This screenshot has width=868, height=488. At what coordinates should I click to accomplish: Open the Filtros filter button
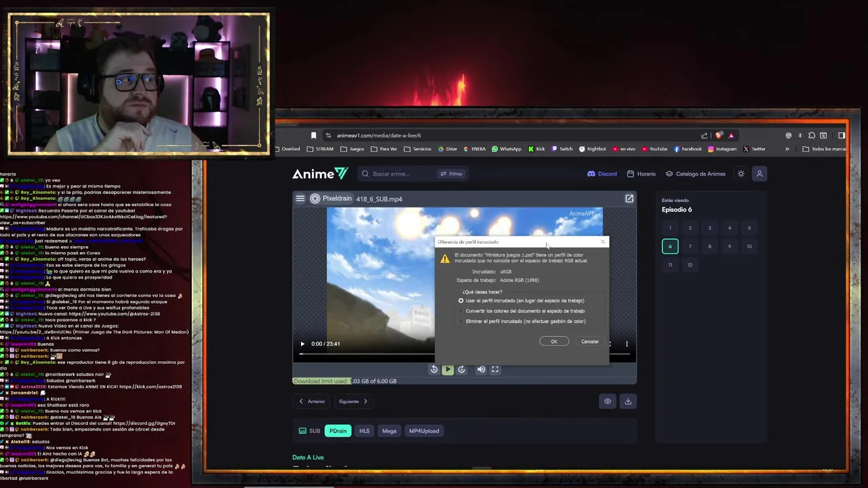tap(452, 174)
